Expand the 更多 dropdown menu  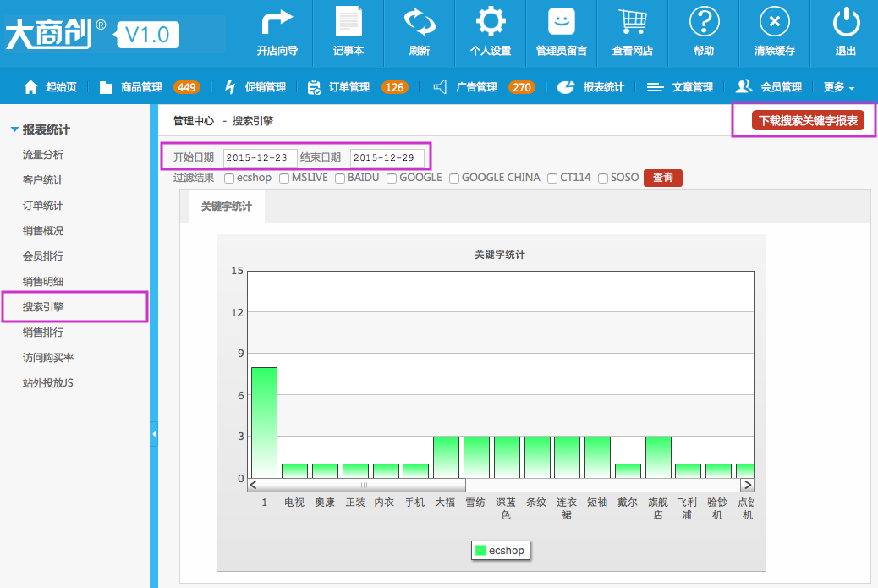click(x=839, y=87)
